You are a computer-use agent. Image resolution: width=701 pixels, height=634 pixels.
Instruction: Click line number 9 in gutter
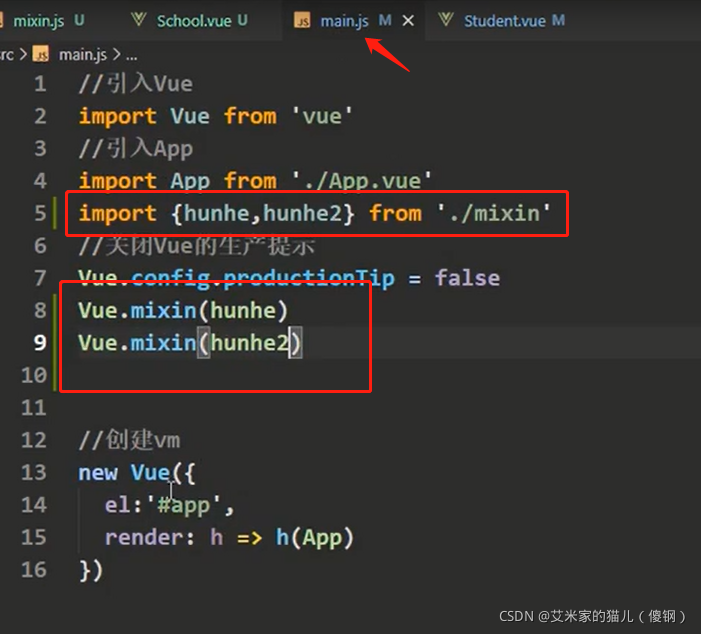tap(40, 343)
